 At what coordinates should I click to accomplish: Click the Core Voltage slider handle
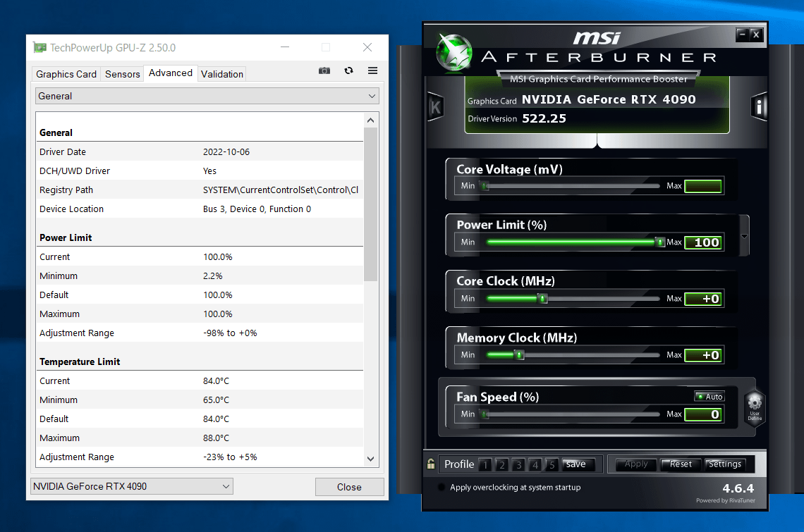click(485, 186)
